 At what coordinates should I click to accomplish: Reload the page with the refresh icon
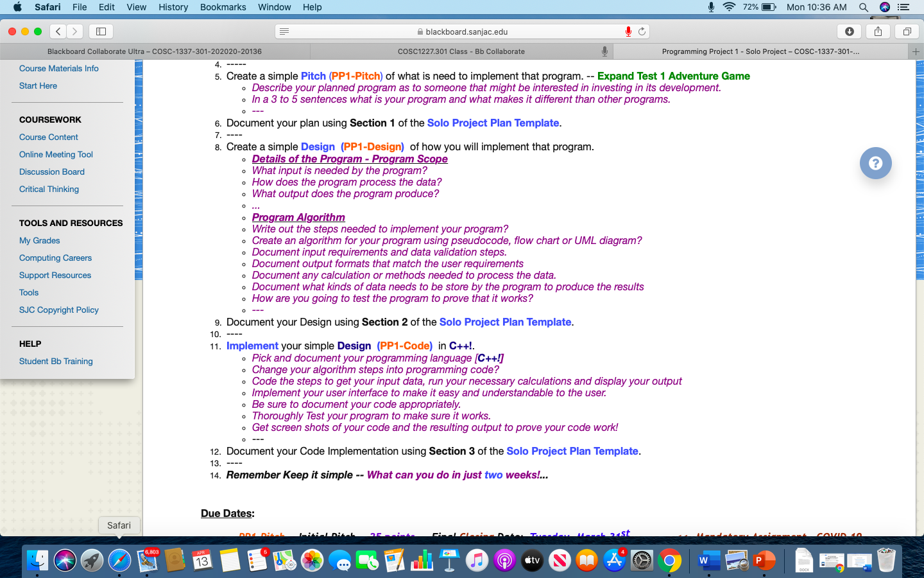(x=642, y=31)
